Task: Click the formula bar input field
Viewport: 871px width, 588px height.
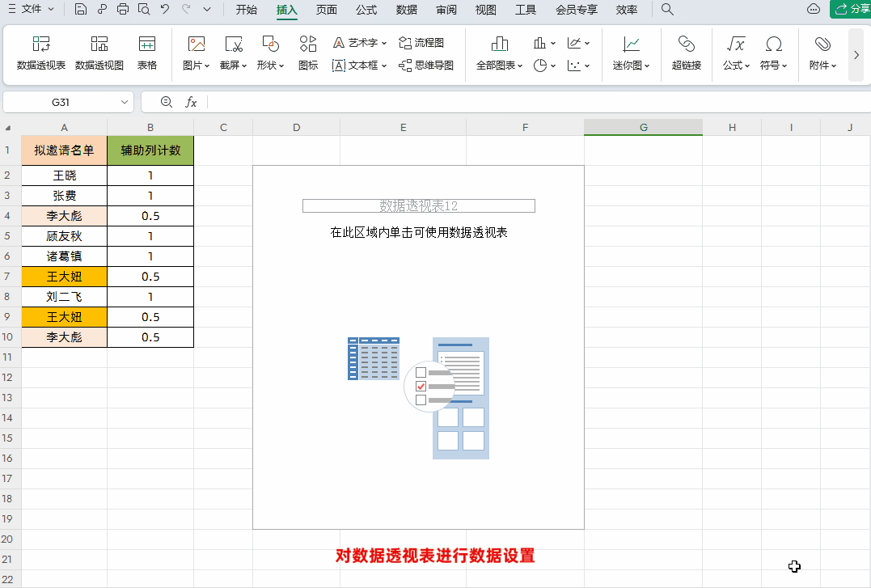Action: (x=534, y=102)
